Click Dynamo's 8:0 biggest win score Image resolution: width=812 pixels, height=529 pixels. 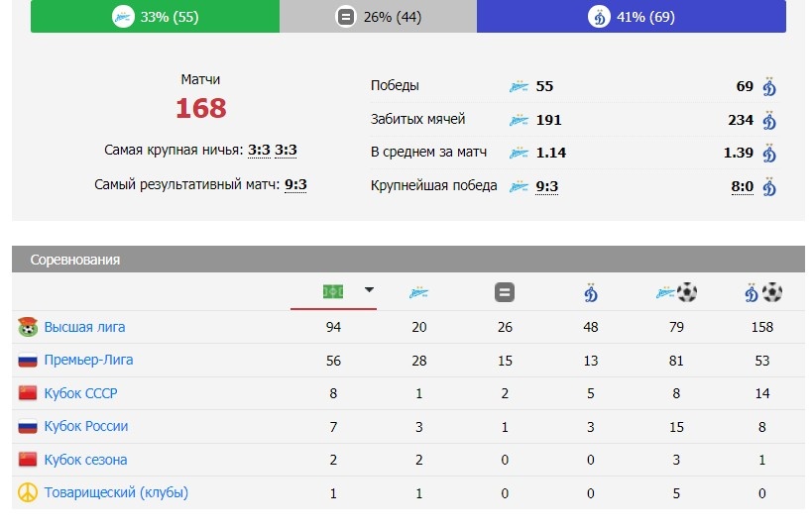pos(742,187)
